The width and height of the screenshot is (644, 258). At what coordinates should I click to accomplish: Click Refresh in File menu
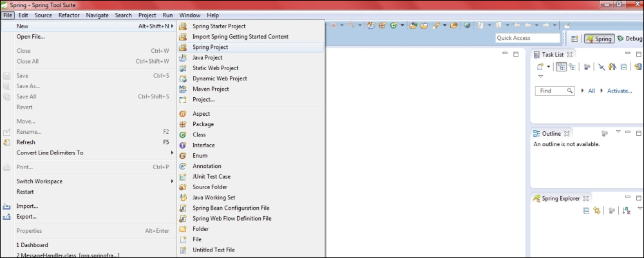88,142
